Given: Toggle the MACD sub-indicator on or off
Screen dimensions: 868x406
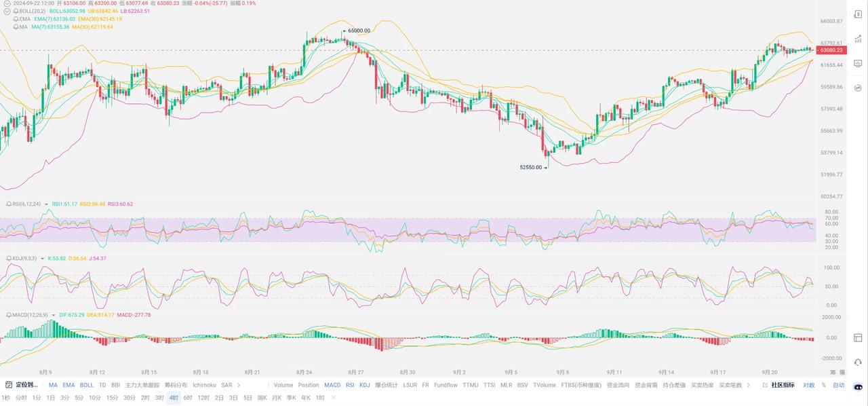Looking at the screenshot, I should [x=332, y=385].
